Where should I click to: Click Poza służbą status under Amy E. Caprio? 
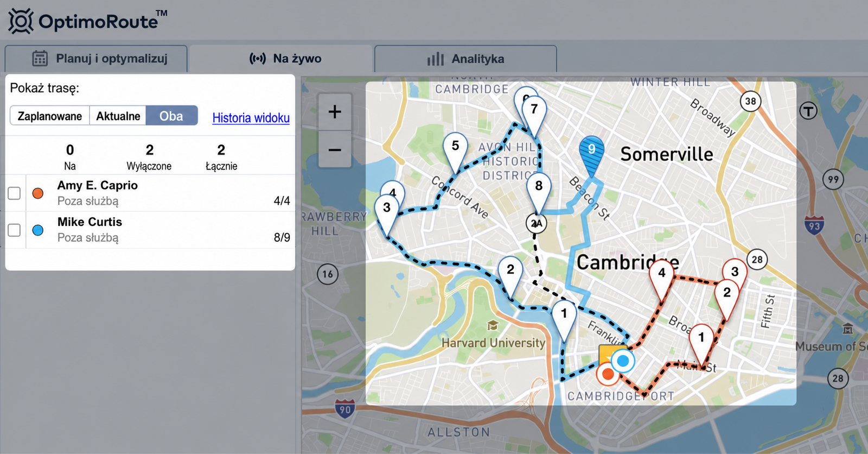point(88,201)
